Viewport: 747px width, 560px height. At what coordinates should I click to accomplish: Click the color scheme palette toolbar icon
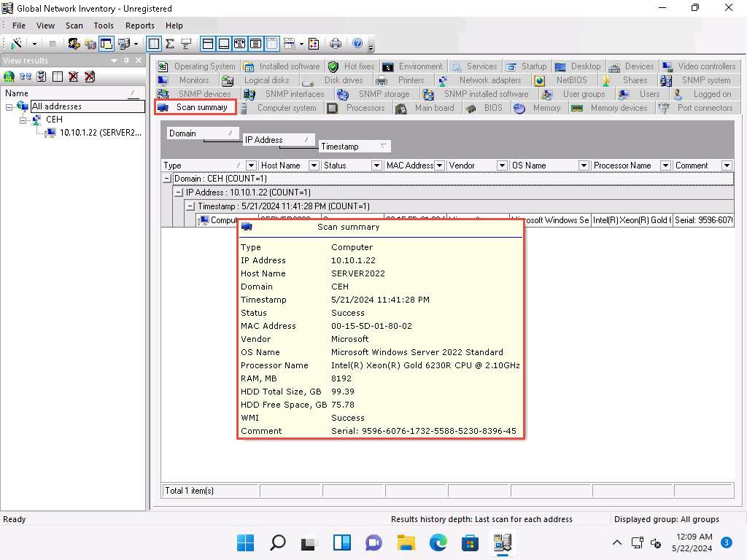(314, 44)
